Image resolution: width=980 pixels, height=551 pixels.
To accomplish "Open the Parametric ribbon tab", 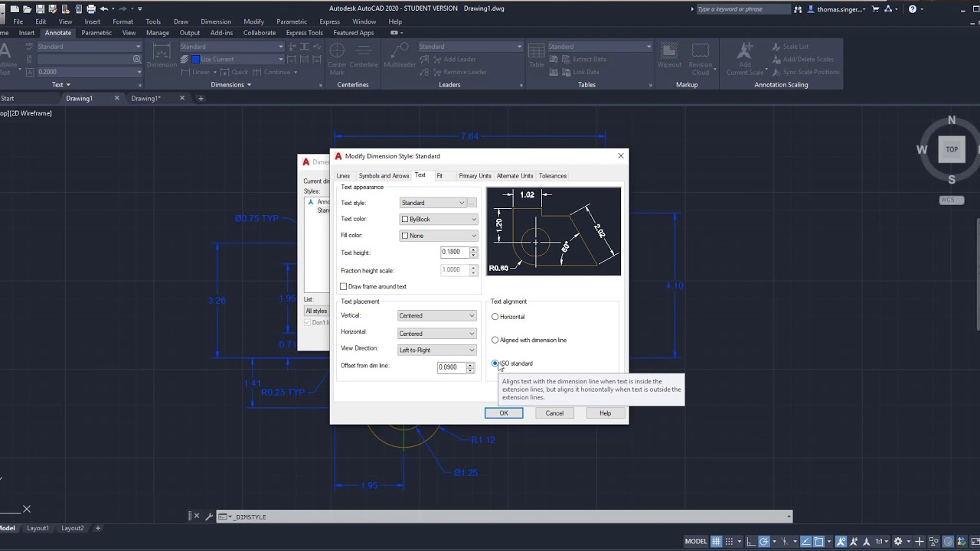I will 96,33.
